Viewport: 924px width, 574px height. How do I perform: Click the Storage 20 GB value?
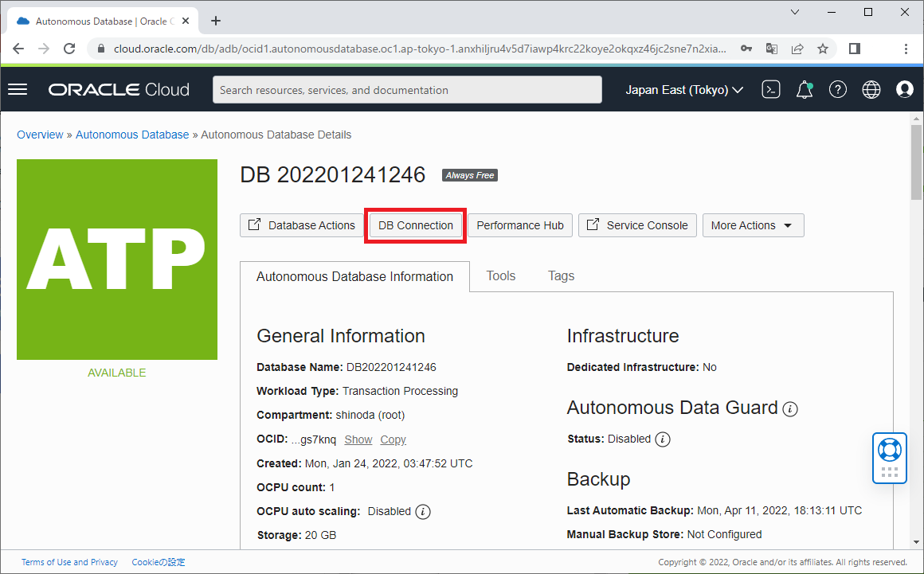click(x=320, y=535)
